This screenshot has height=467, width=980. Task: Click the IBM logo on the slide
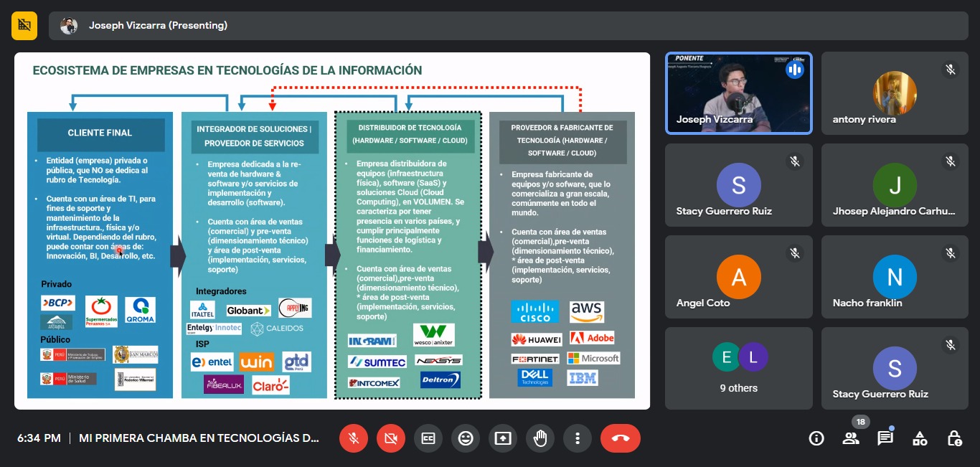click(x=583, y=378)
